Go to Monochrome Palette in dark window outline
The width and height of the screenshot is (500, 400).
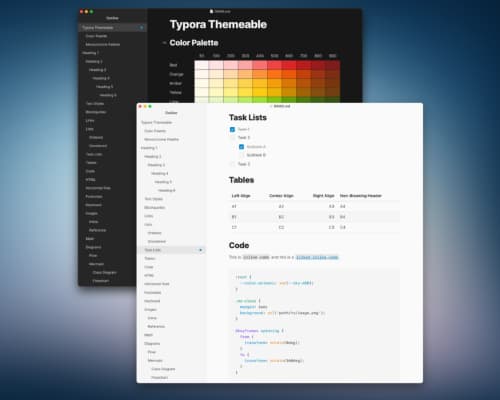[x=103, y=44]
